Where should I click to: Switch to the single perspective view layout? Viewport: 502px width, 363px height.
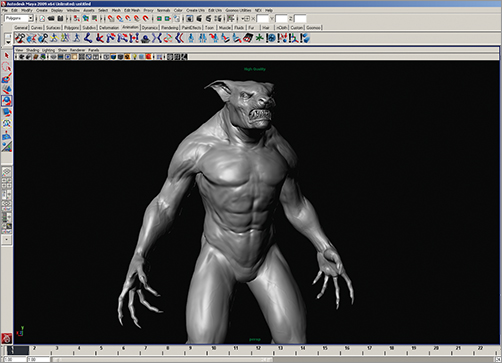tap(7, 172)
